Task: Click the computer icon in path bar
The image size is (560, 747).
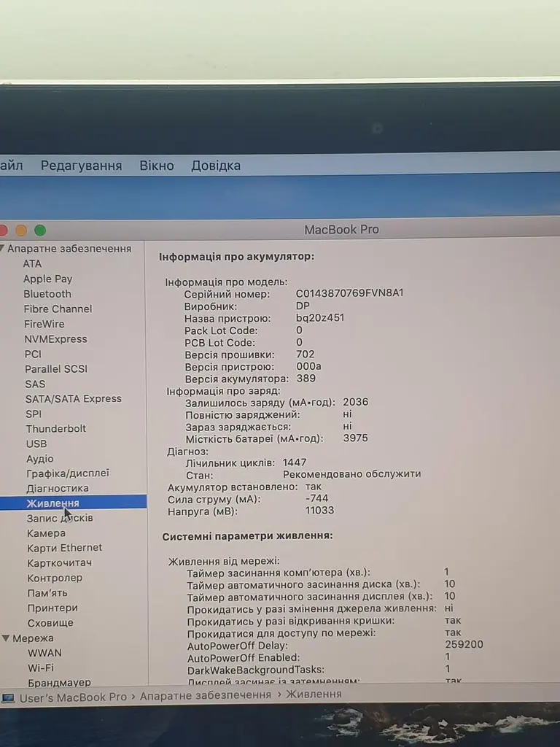Action: click(7, 698)
